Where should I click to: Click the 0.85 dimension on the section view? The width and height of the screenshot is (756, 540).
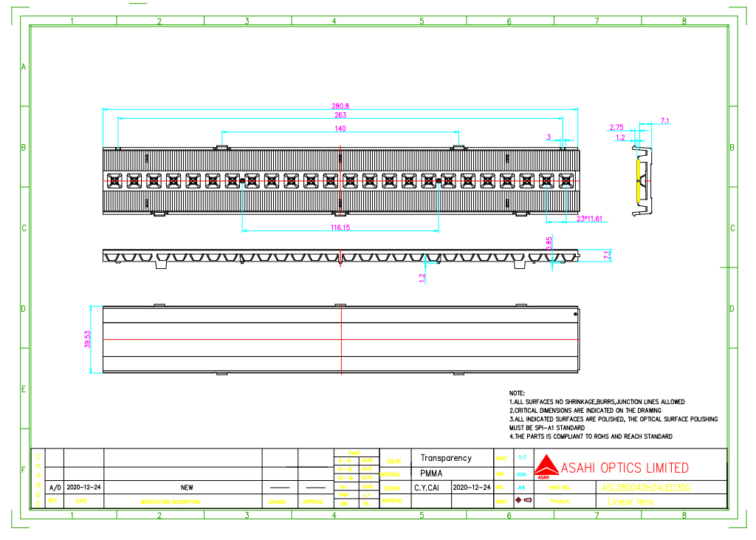549,243
